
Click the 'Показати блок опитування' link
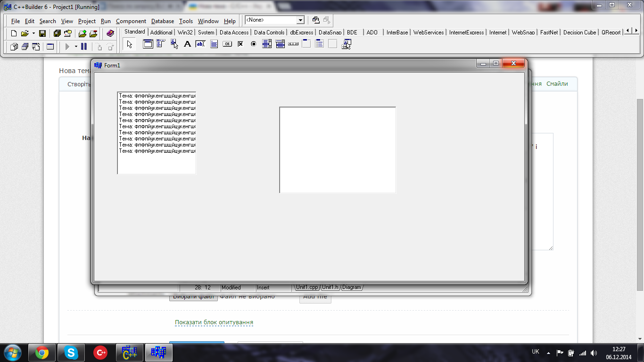pyautogui.click(x=214, y=322)
